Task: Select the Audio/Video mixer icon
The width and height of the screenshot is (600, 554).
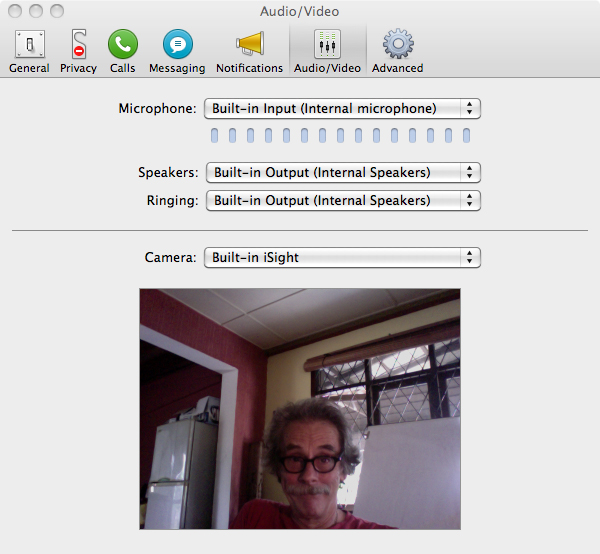Action: point(327,51)
